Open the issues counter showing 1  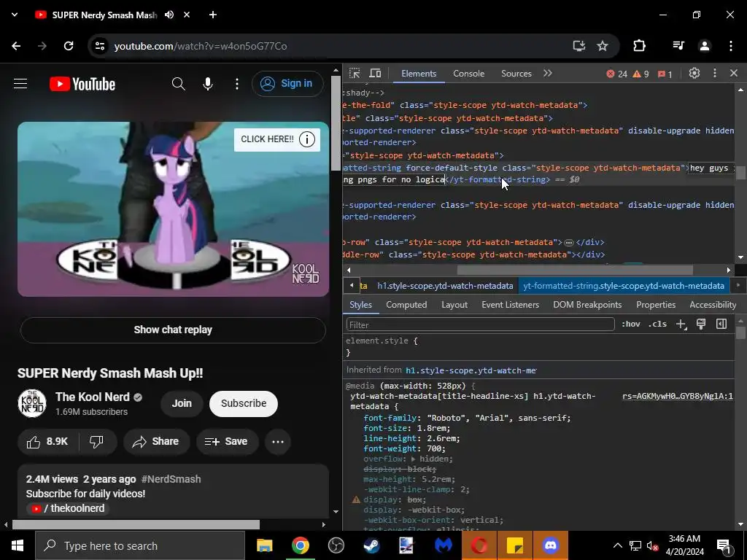[665, 74]
